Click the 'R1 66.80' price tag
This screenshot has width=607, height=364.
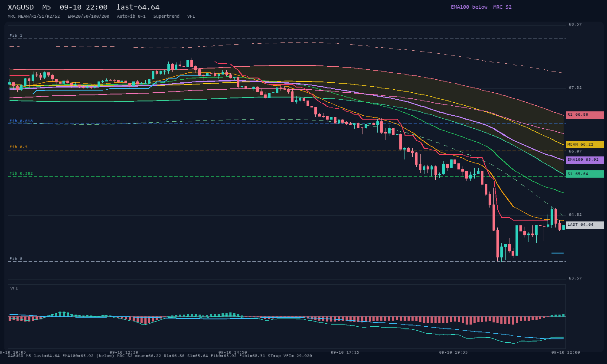pyautogui.click(x=585, y=115)
